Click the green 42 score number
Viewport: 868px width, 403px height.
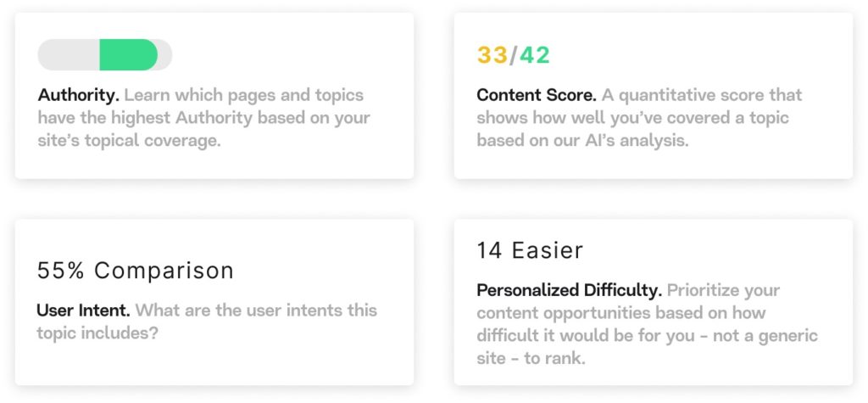tap(535, 56)
